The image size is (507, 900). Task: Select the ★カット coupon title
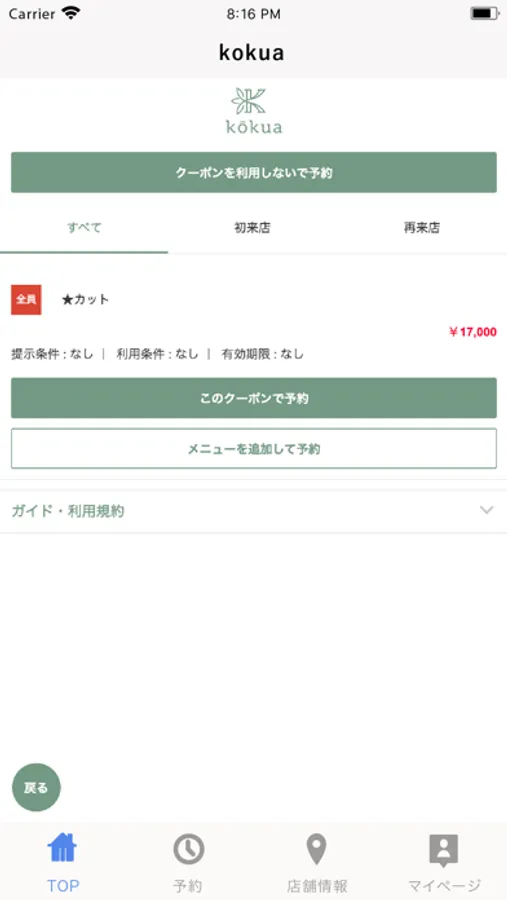click(85, 300)
